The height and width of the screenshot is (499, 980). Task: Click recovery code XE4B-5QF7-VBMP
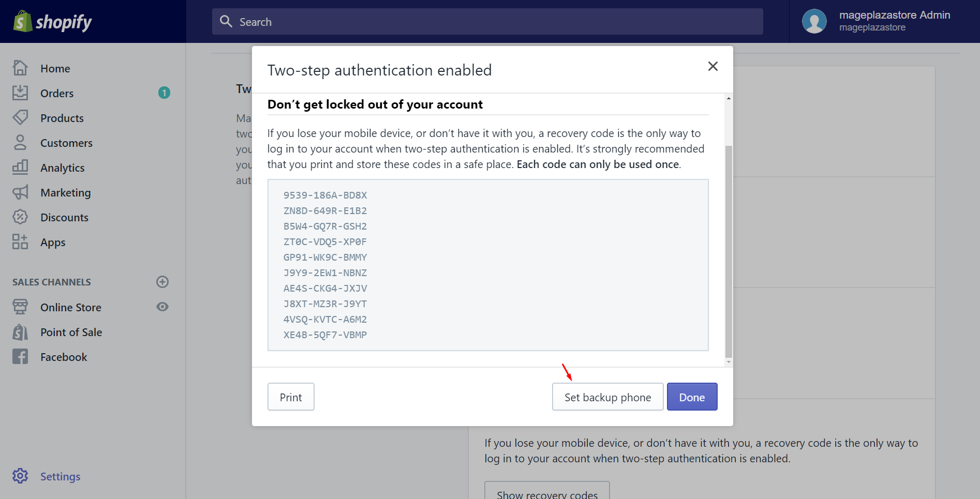pyautogui.click(x=325, y=335)
